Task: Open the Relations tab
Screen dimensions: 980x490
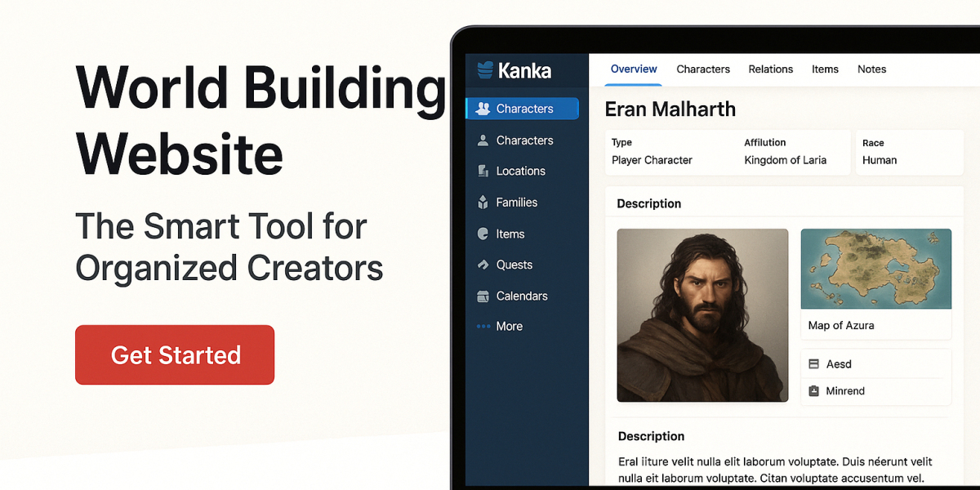Action: tap(770, 69)
